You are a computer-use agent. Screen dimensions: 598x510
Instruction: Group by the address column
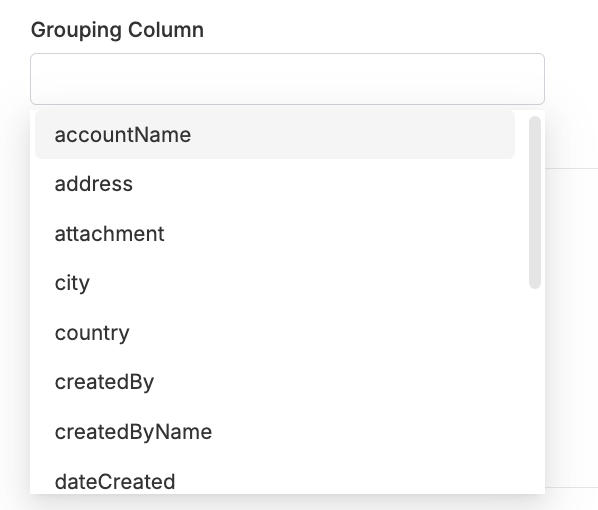click(275, 184)
